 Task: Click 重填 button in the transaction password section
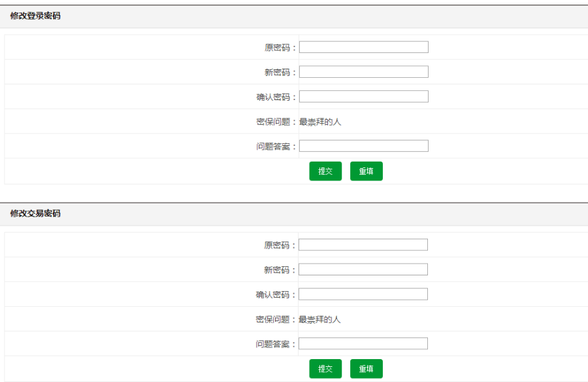click(x=367, y=368)
